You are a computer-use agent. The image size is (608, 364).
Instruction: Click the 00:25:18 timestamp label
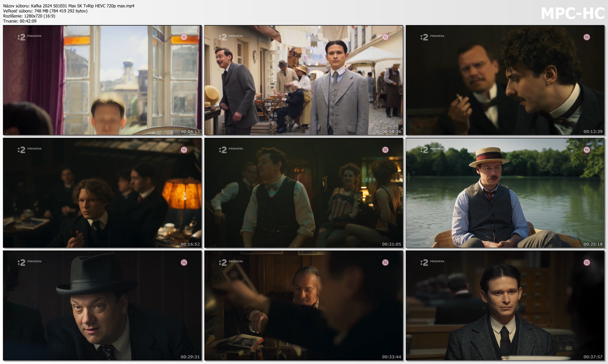(593, 244)
